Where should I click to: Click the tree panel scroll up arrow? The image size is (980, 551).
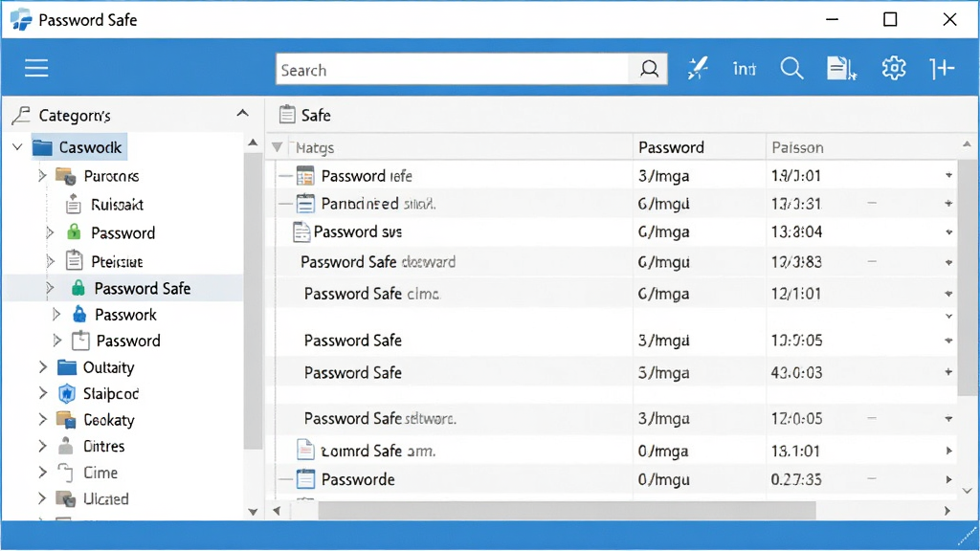coord(253,143)
